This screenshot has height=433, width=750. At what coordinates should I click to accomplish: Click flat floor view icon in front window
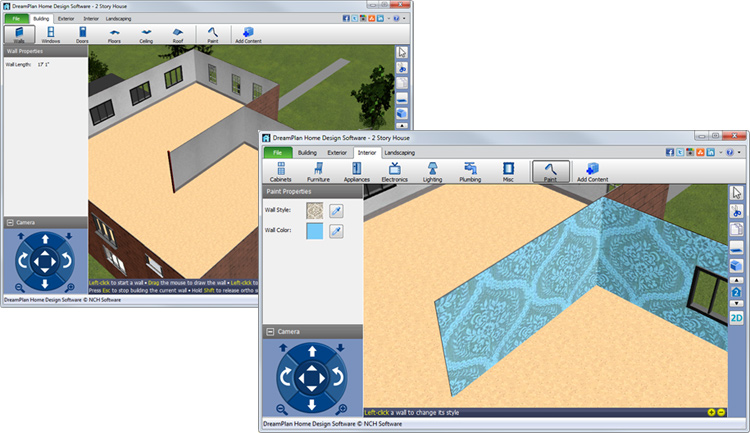tap(737, 247)
